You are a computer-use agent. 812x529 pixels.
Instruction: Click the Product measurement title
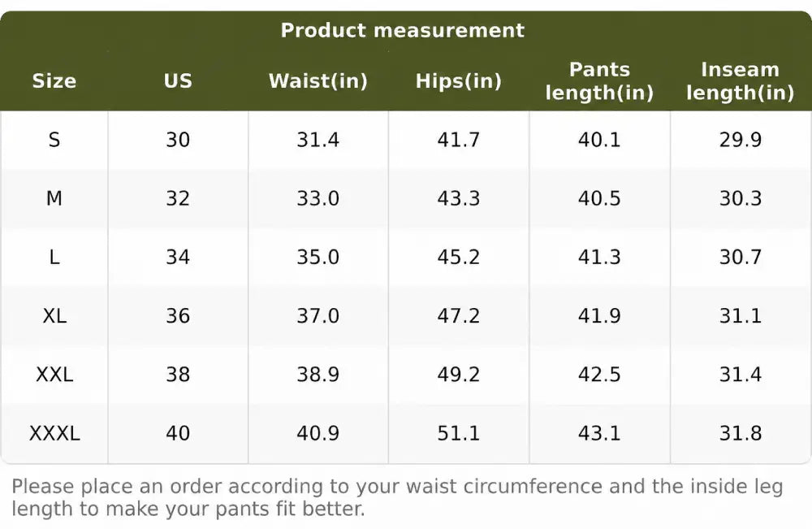pyautogui.click(x=403, y=31)
